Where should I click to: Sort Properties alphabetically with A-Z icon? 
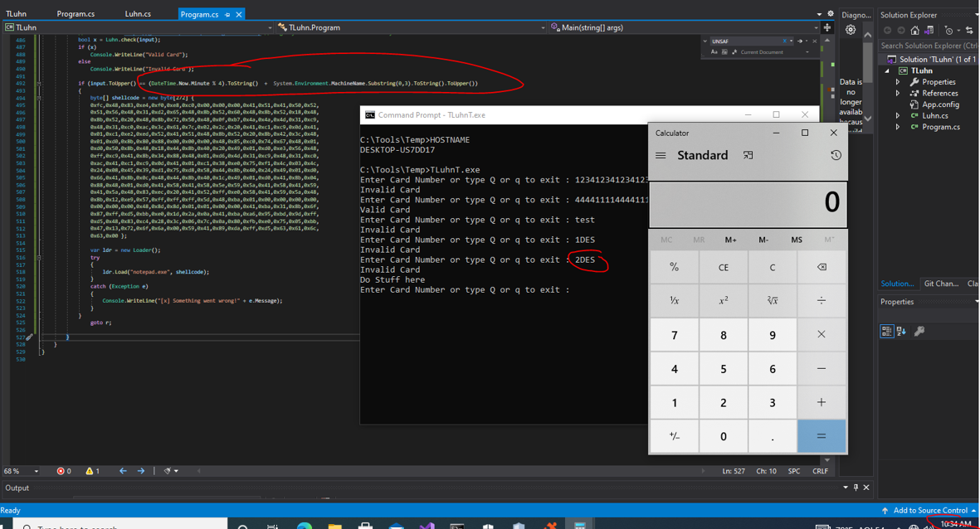point(901,331)
